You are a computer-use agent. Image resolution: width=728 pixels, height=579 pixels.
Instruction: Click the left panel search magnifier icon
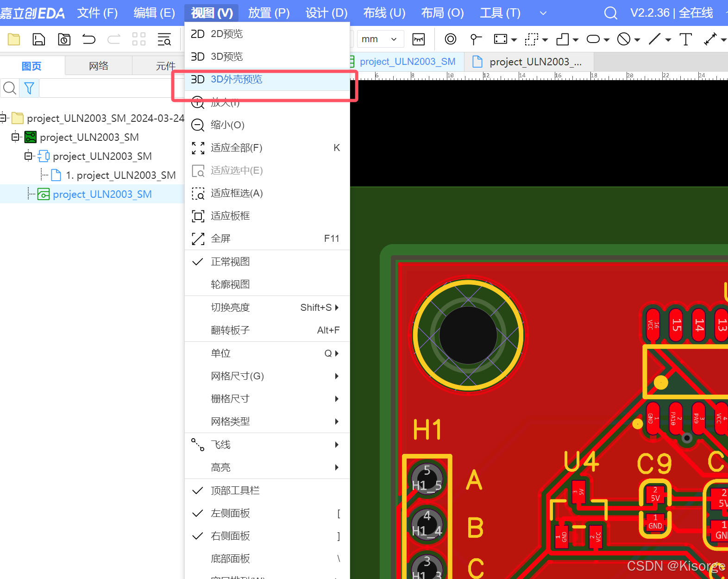(x=10, y=88)
